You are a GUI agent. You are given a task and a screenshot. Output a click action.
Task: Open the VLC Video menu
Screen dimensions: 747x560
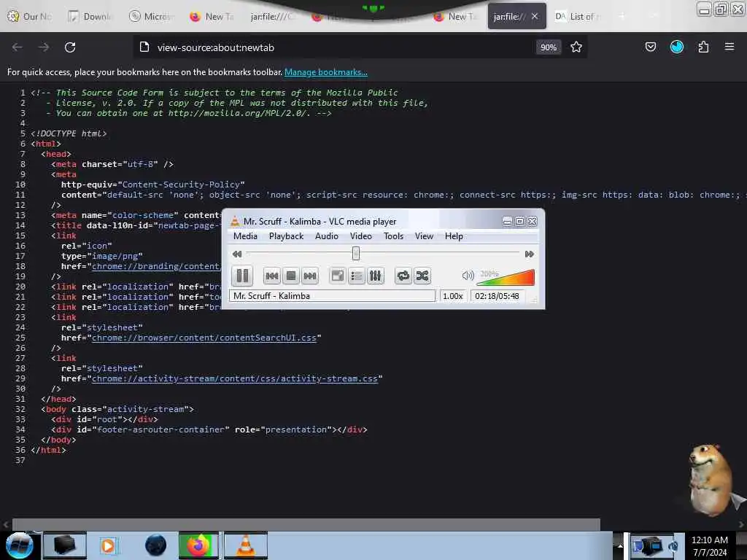tap(361, 236)
